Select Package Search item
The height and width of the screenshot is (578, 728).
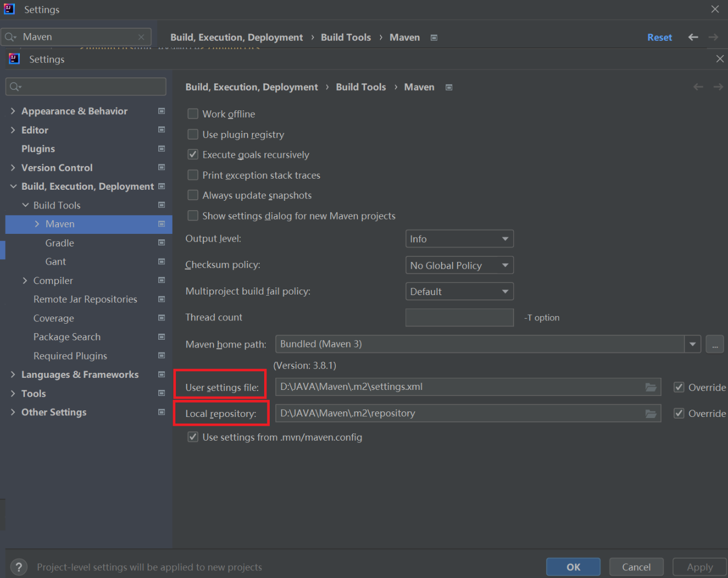(67, 337)
